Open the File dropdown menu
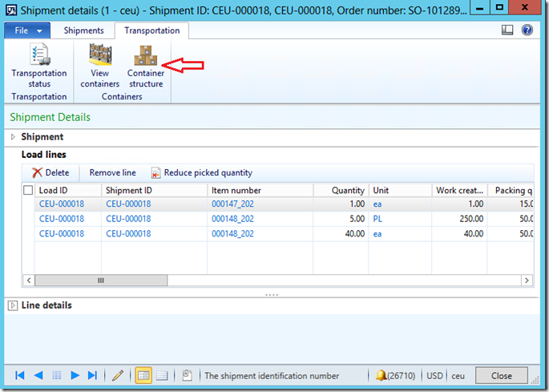The height and width of the screenshot is (392, 549). tap(27, 30)
